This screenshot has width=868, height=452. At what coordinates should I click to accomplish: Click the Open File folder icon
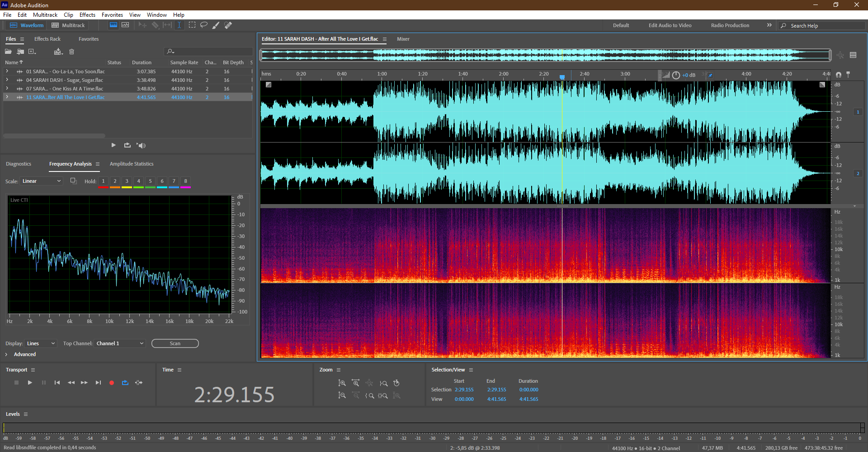click(9, 52)
